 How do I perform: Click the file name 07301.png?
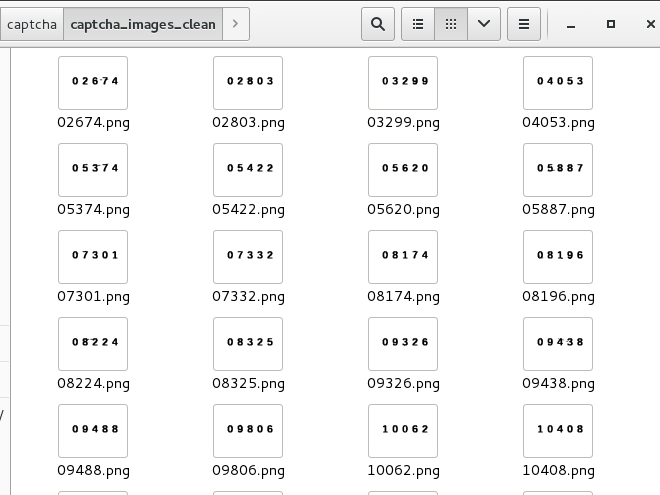(93, 297)
